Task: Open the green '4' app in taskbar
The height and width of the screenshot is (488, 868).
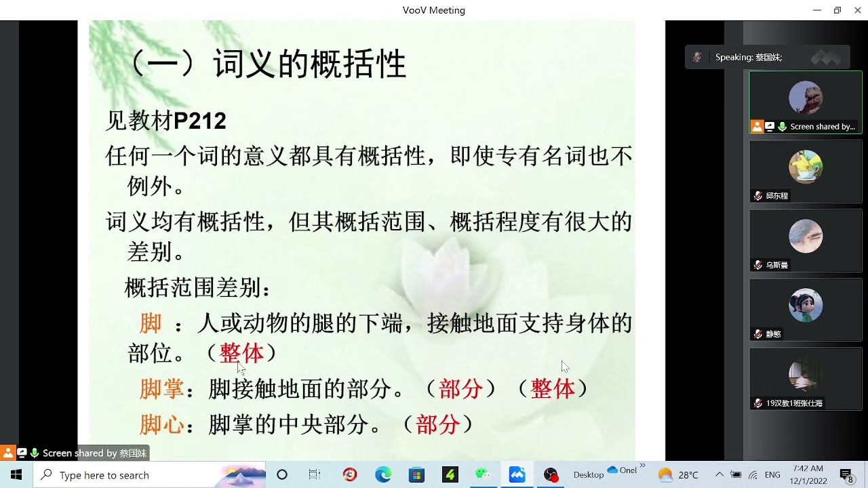Action: pos(450,475)
